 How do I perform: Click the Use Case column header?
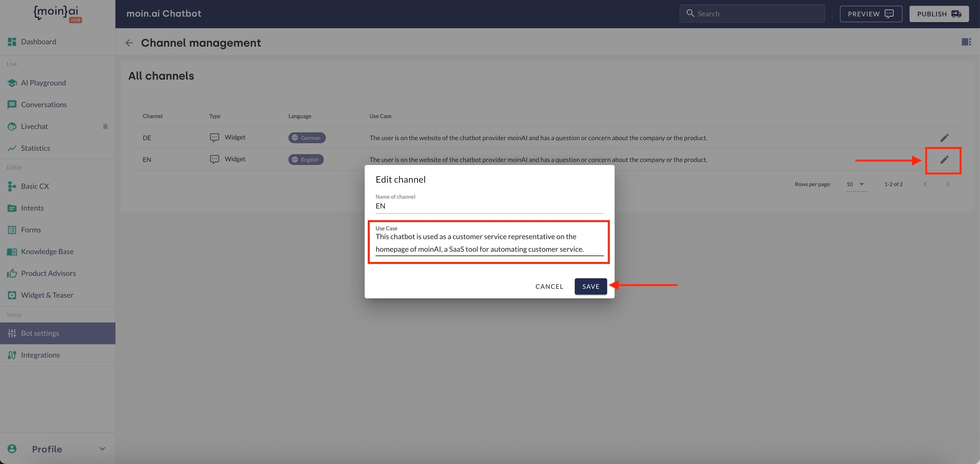380,116
